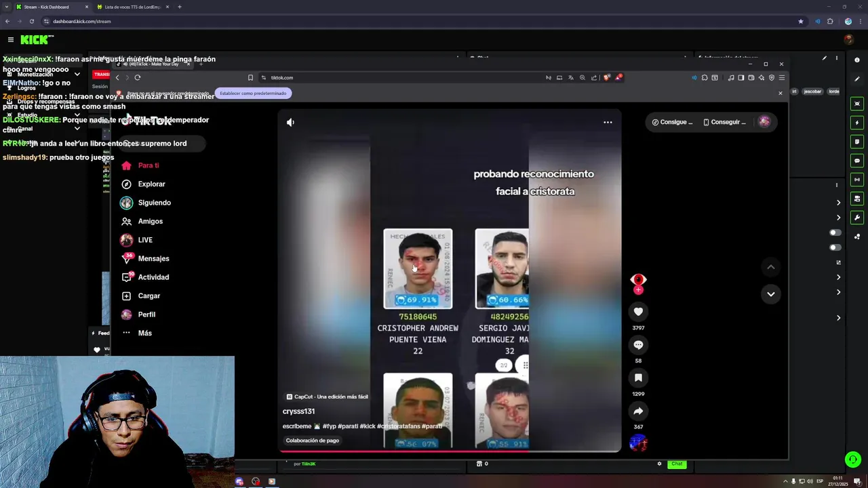Open a new Chrome tab
The width and height of the screenshot is (868, 488).
tap(179, 7)
